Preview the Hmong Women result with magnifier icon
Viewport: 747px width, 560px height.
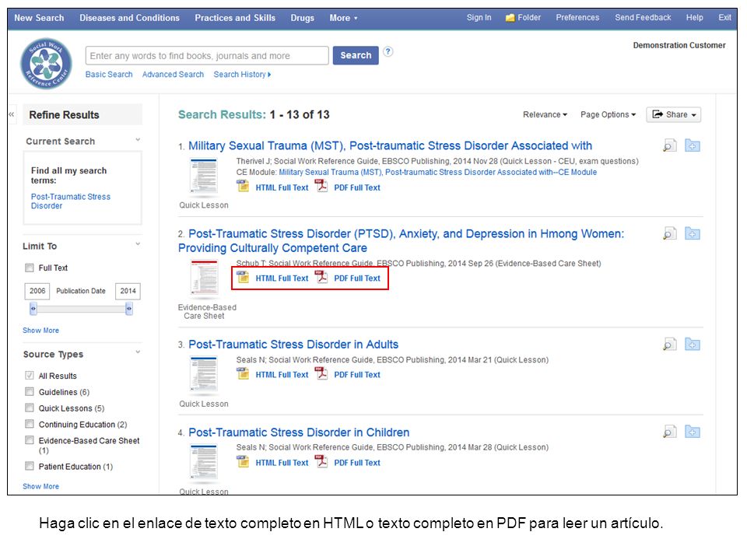670,234
